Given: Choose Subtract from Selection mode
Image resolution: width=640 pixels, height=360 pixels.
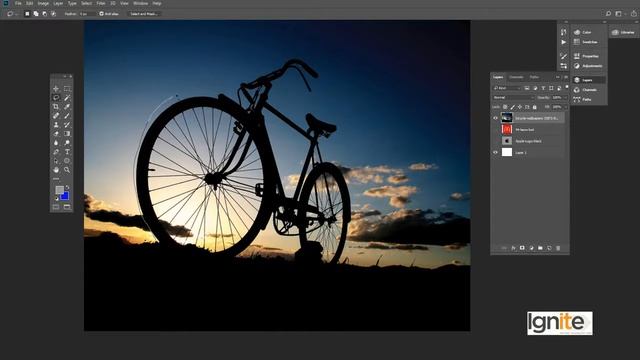Looking at the screenshot, I should 44,13.
